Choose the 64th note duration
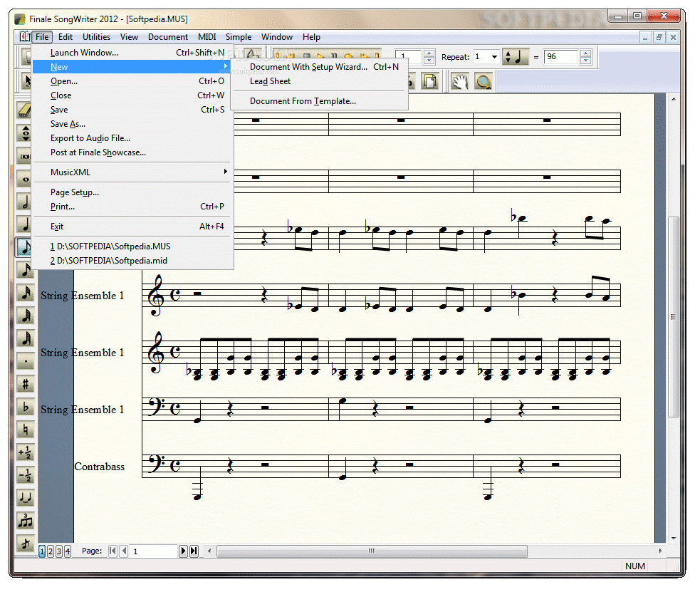700x592 pixels. pos(25,315)
